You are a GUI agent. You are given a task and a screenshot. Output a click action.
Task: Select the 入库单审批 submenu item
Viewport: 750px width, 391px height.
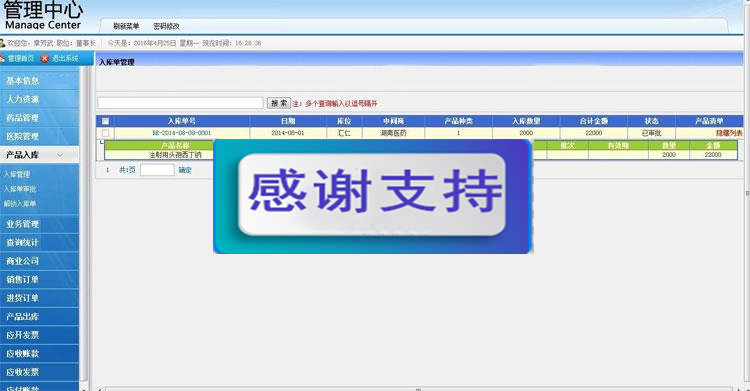20,189
